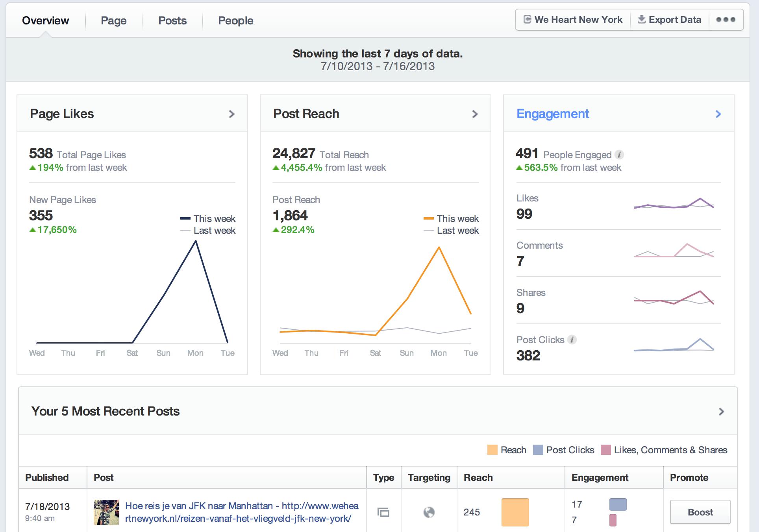759x532 pixels.
Task: Click the info icon next to Post Clicks
Action: (572, 340)
